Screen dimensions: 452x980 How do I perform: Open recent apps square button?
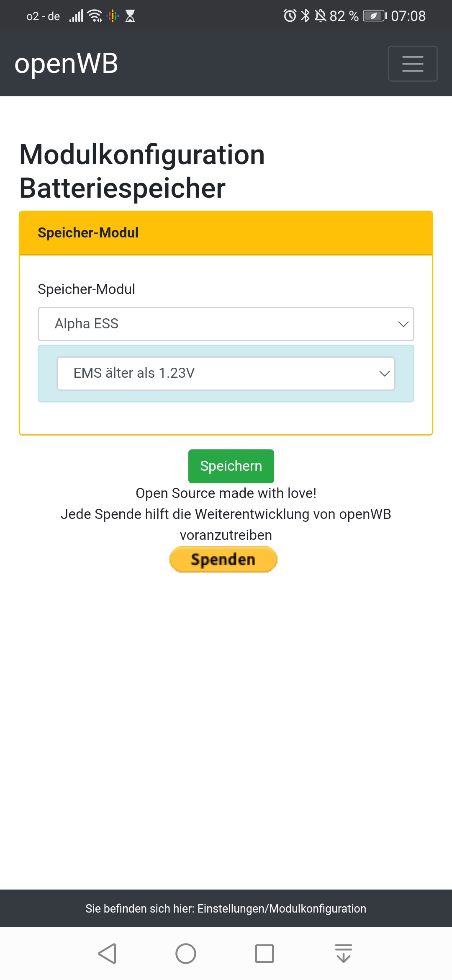click(x=265, y=954)
